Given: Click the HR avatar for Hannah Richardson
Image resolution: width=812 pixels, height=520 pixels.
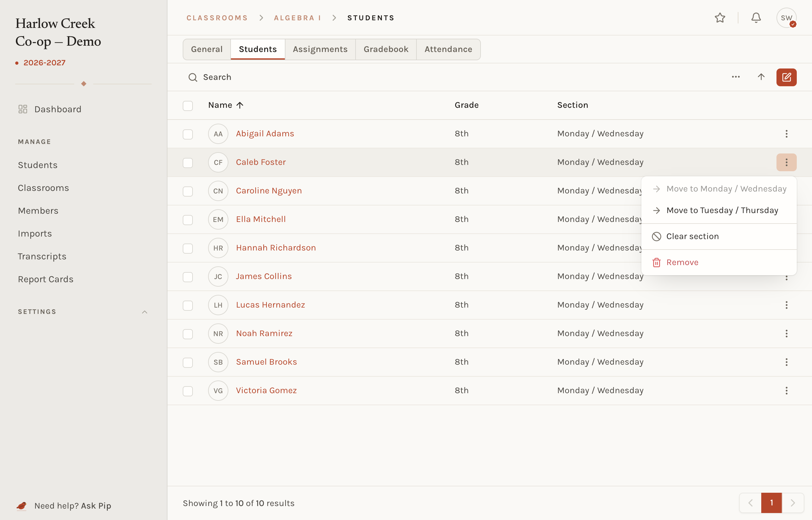Looking at the screenshot, I should [218, 248].
